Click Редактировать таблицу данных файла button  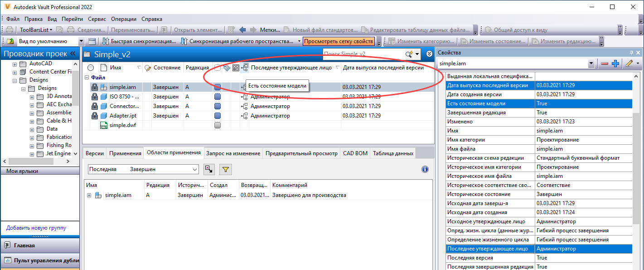(x=416, y=30)
